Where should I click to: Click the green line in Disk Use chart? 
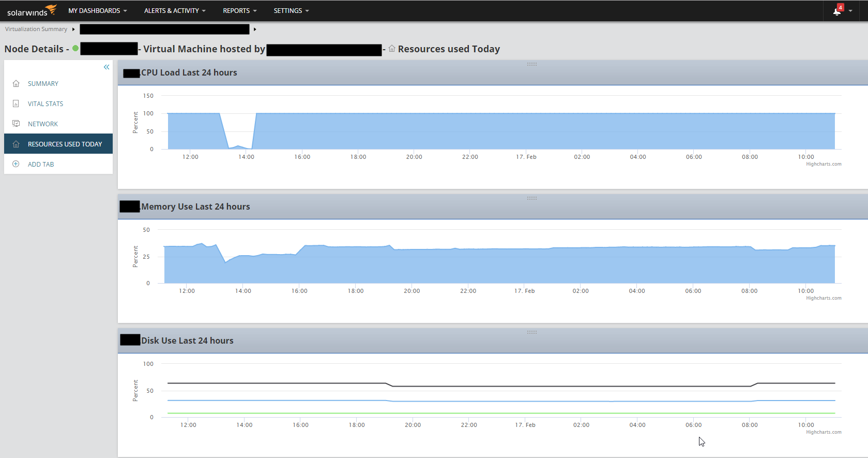coord(501,413)
